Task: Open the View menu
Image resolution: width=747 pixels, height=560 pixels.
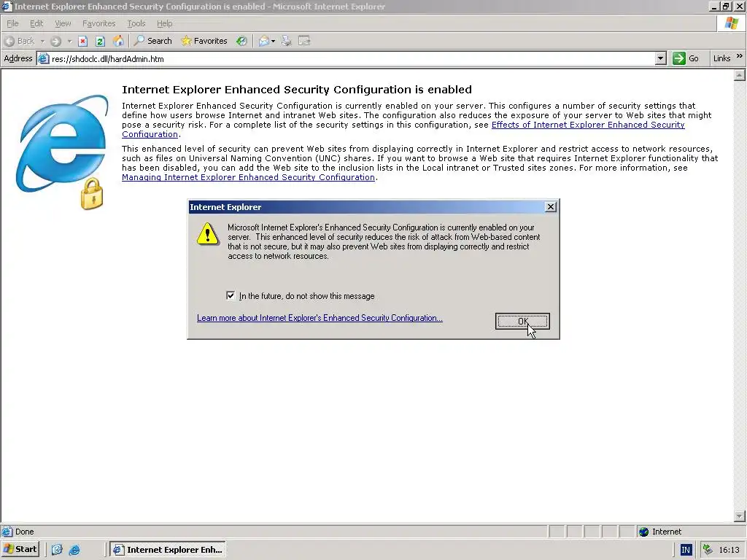Action: coord(63,23)
